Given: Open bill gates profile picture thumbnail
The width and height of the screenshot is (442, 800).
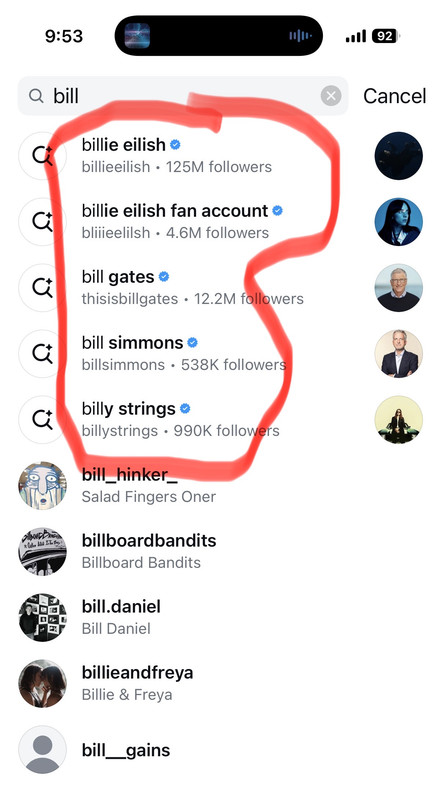Looking at the screenshot, I should coord(399,287).
